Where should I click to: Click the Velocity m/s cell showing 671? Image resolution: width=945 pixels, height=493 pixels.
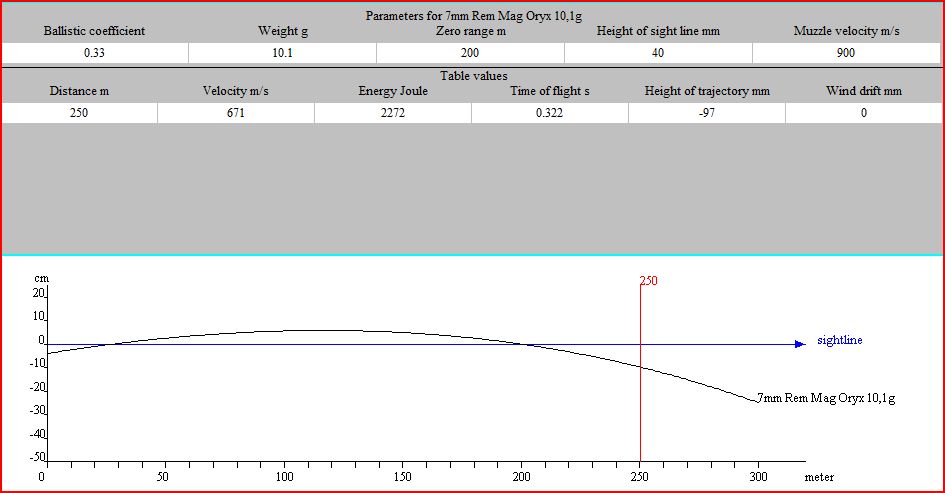tap(236, 113)
